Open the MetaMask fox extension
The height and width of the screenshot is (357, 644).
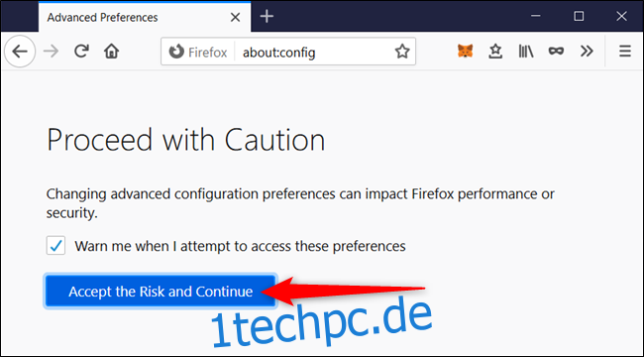point(466,51)
